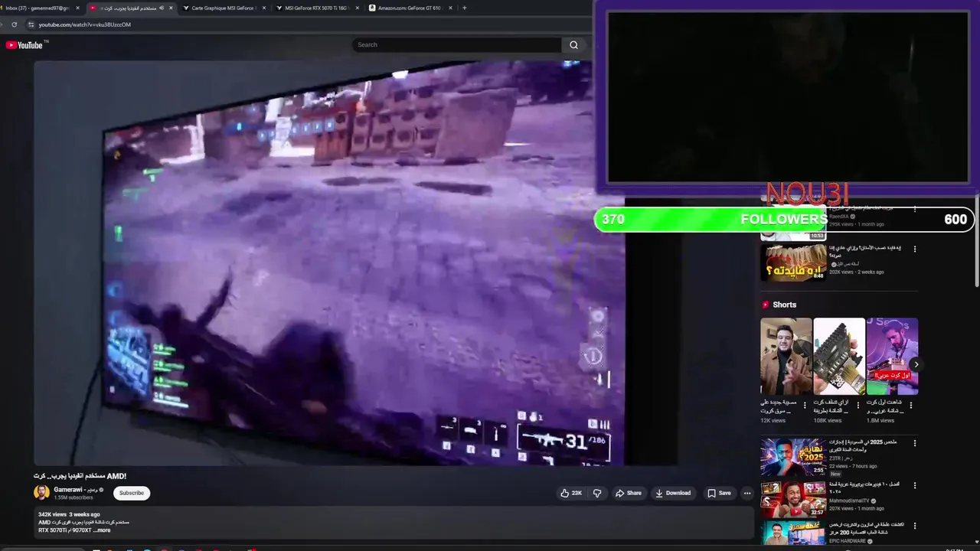
Task: Open the three-dot menu of the Z3TR video
Action: pos(914,443)
